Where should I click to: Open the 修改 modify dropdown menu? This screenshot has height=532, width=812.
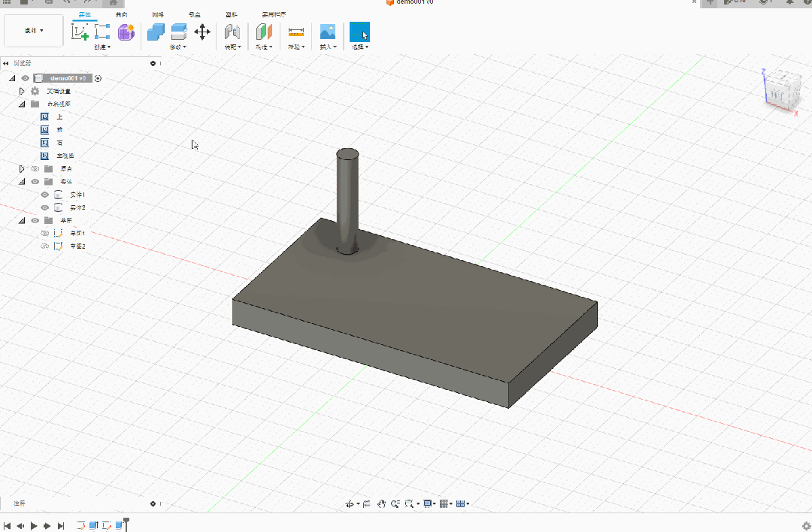point(178,47)
